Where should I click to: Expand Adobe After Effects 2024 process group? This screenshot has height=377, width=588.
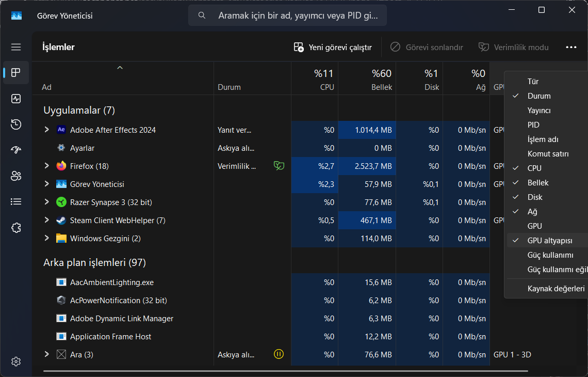[x=47, y=130]
